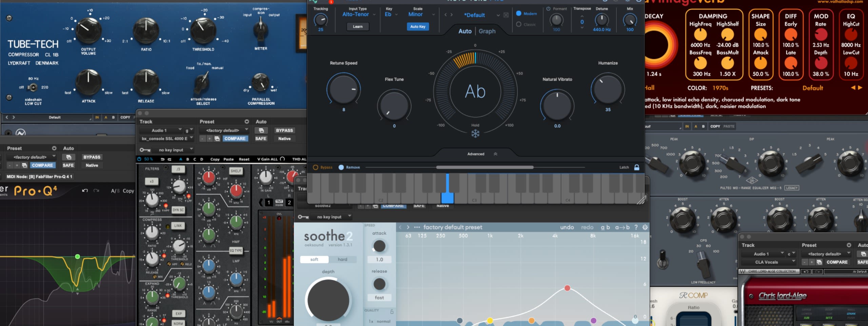Click the power icon in bx_console toolbar
This screenshot has width=868, height=326.
[139, 159]
